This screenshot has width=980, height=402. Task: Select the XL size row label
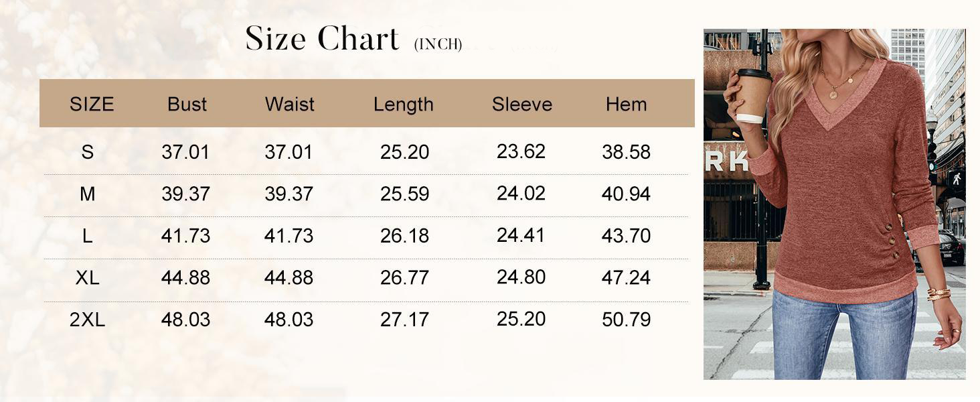[x=87, y=277]
